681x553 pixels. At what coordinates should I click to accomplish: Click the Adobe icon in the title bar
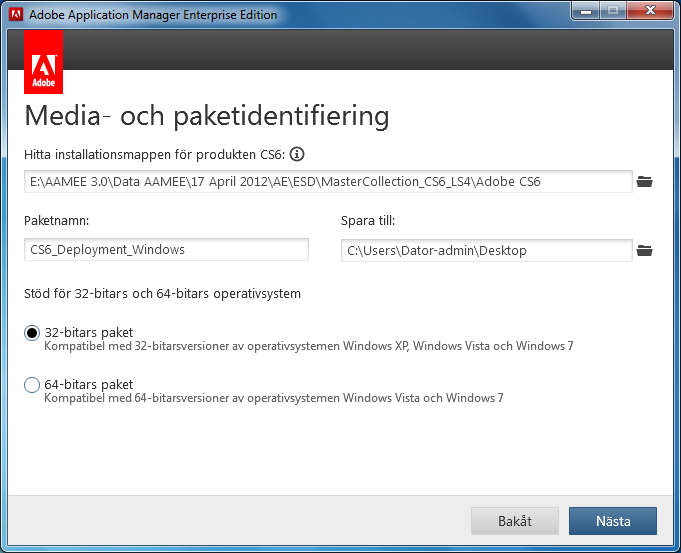[16, 14]
